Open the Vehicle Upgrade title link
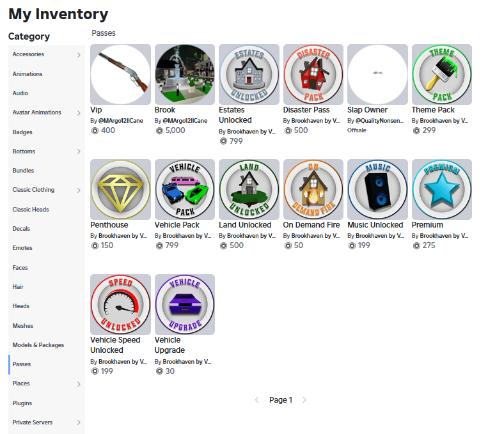The height and width of the screenshot is (434, 504). pos(169,345)
